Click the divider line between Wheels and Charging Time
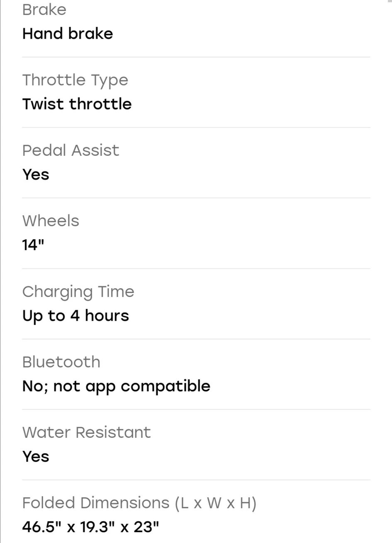Screen dimensions: 392x543 click(x=196, y=268)
